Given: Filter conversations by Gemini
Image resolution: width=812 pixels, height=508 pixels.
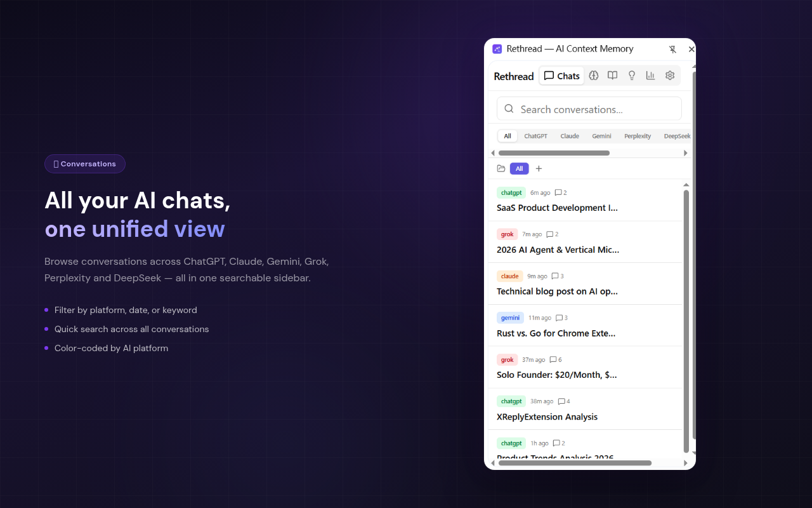Looking at the screenshot, I should (601, 136).
